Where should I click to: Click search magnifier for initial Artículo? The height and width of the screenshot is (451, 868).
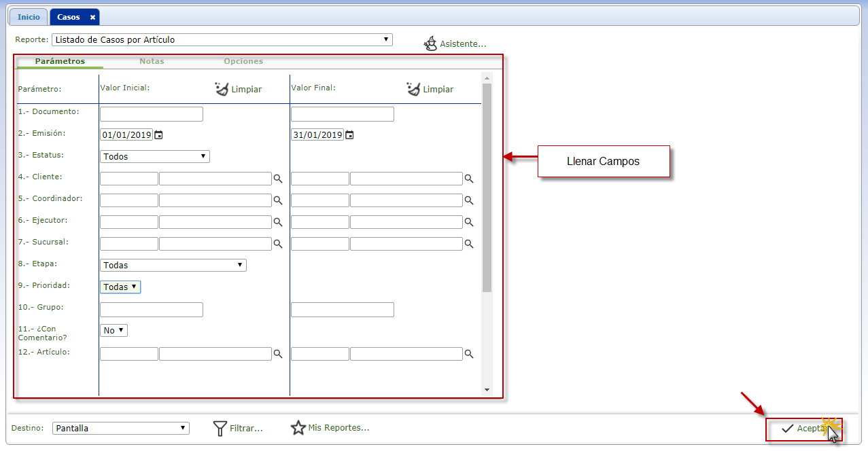(277, 354)
